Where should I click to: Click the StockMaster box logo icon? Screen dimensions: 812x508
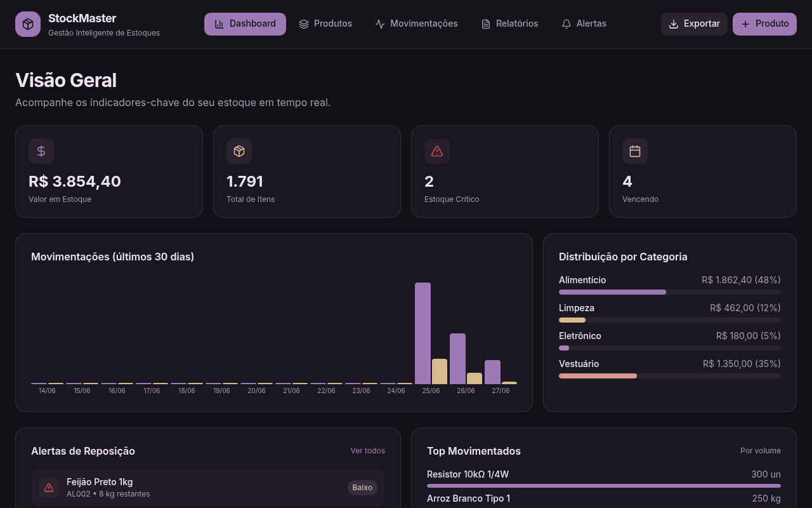coord(28,24)
